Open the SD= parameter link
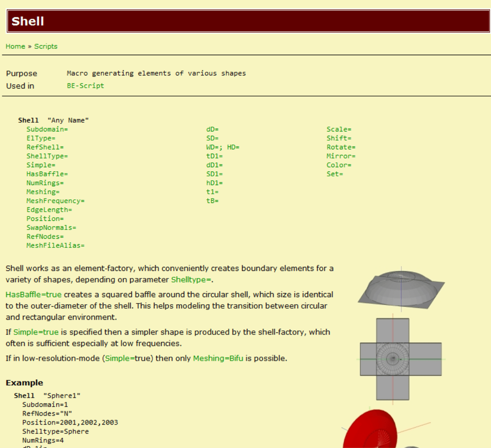 (x=212, y=138)
